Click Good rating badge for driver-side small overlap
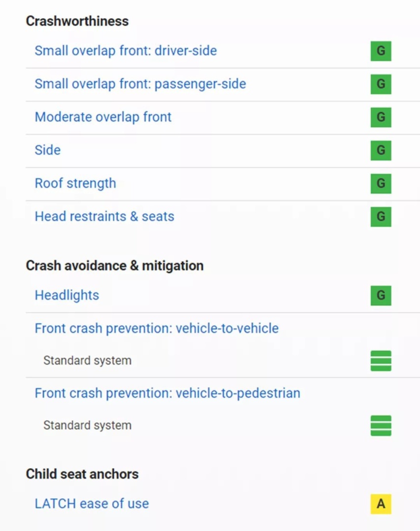 click(x=381, y=51)
